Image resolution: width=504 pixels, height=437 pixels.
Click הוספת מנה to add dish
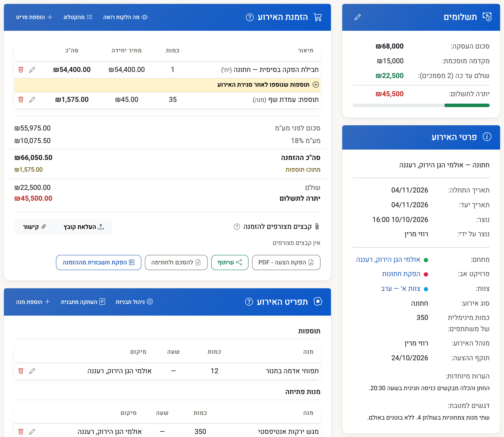pos(33,302)
